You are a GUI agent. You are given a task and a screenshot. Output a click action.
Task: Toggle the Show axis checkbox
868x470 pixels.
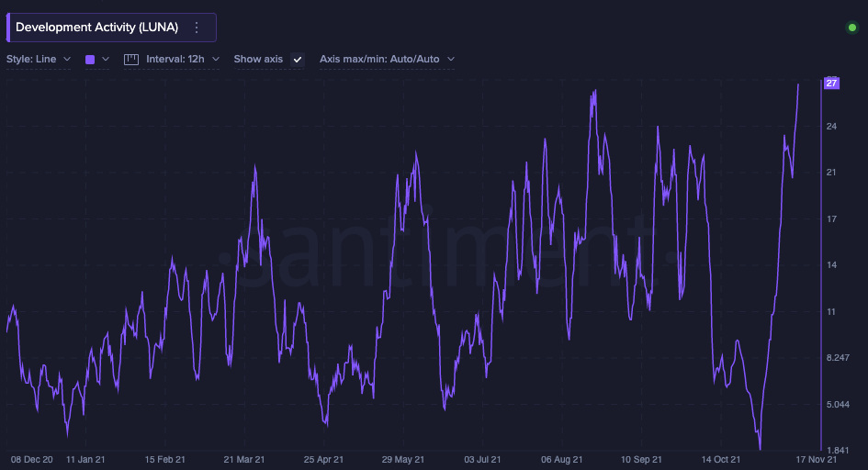(297, 59)
